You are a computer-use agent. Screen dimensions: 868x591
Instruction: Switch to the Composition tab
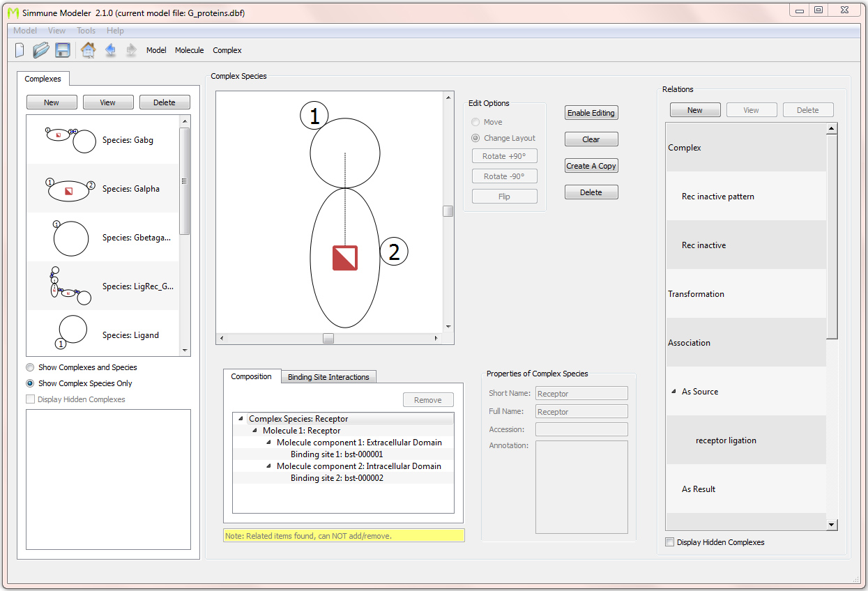(252, 376)
